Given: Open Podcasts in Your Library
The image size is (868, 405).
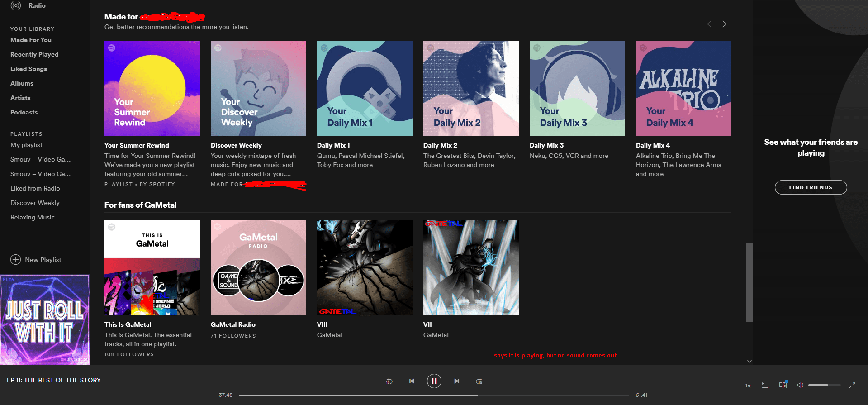Looking at the screenshot, I should (x=24, y=112).
